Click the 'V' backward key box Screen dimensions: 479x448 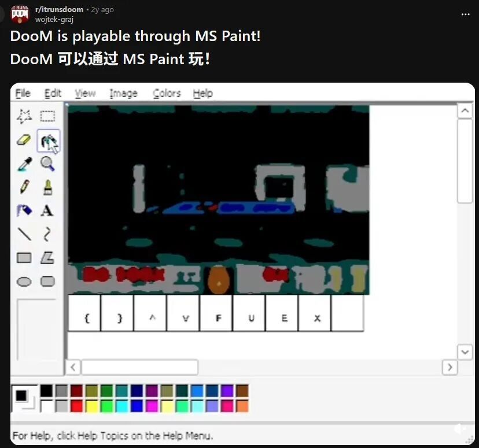tap(183, 313)
